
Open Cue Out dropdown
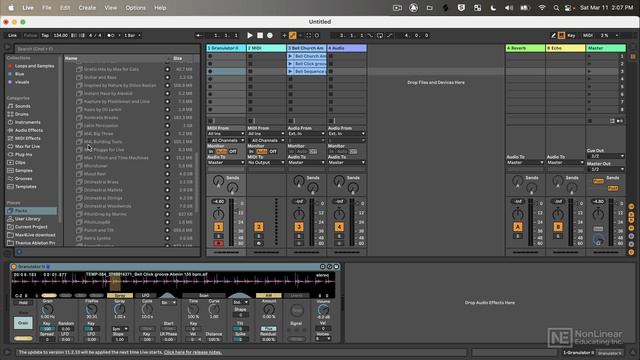(x=606, y=156)
